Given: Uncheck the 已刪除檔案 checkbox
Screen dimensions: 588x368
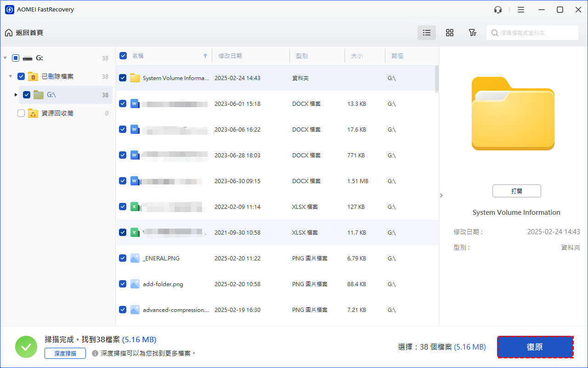Looking at the screenshot, I should point(21,76).
